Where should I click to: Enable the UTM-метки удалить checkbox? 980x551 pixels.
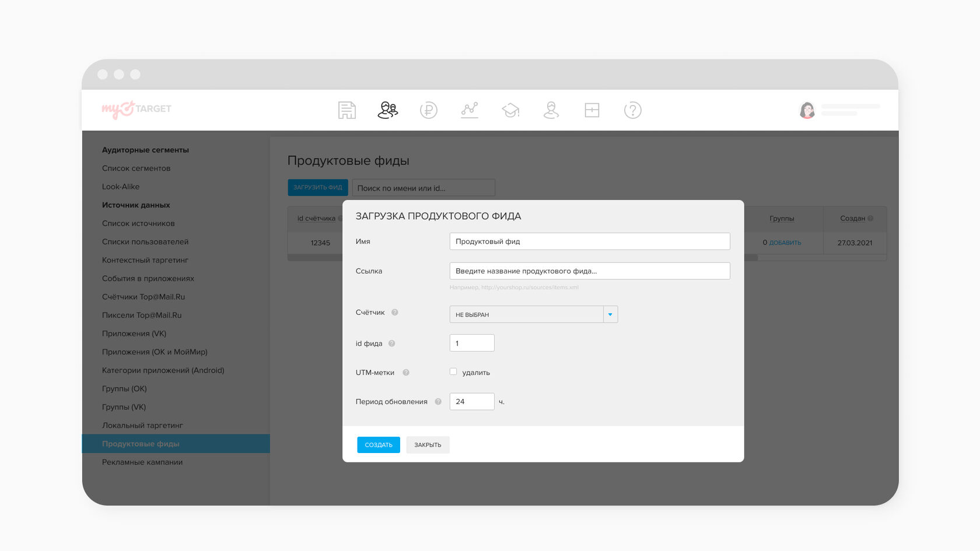pyautogui.click(x=453, y=372)
